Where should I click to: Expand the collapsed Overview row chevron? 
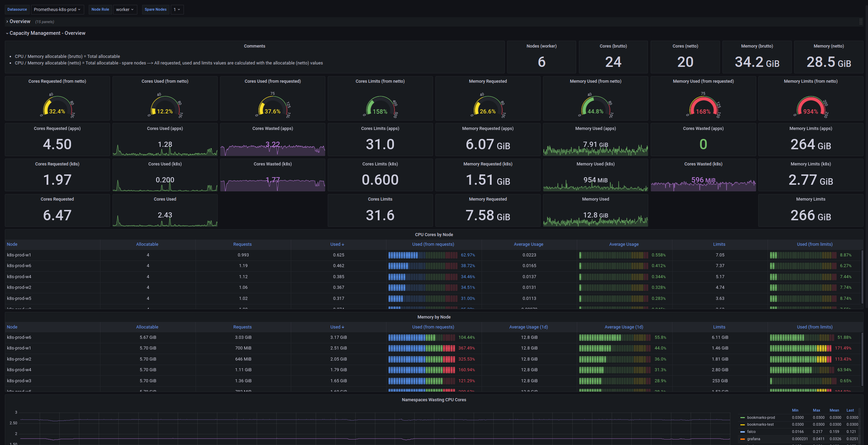tap(7, 21)
